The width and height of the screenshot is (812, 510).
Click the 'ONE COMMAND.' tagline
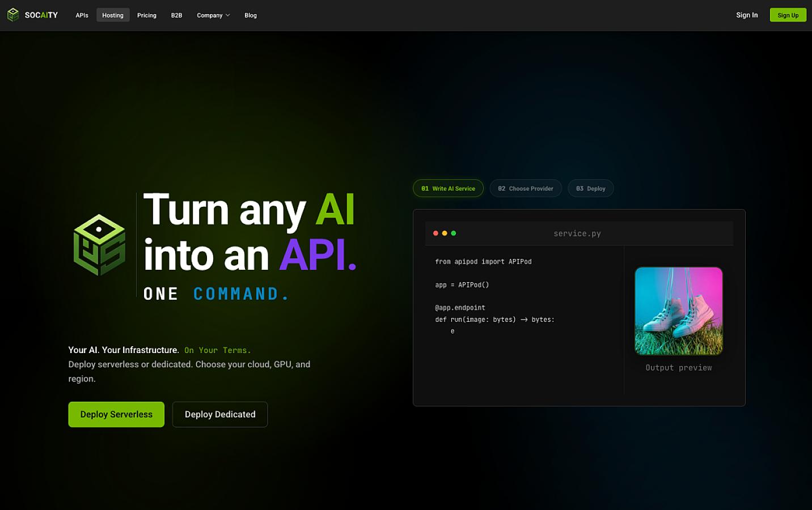click(216, 294)
